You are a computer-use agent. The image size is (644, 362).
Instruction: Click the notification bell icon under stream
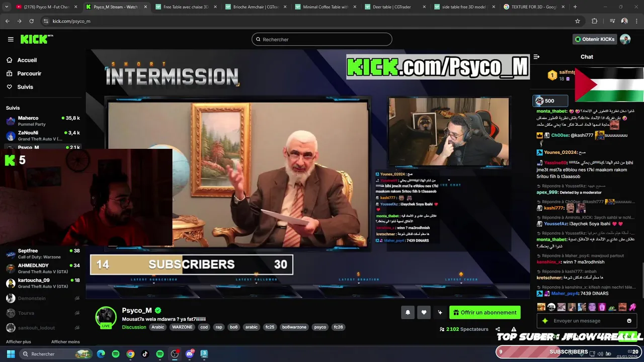coord(408,312)
